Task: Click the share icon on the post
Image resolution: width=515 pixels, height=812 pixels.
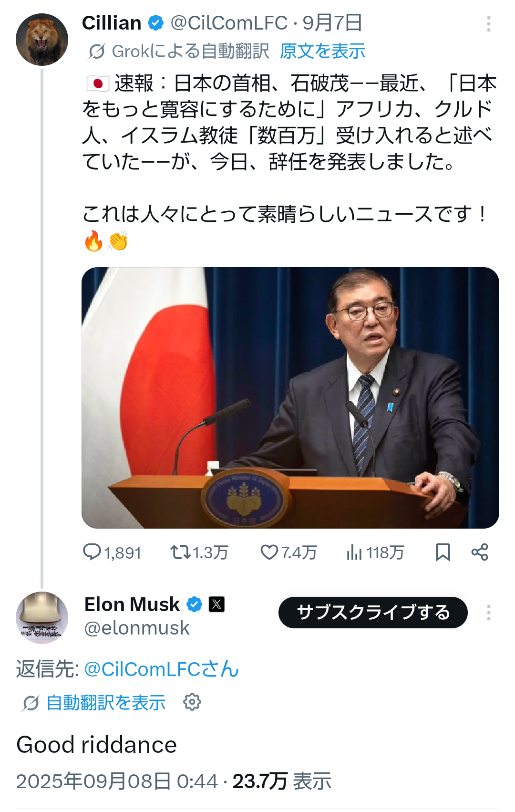Action: click(x=480, y=552)
